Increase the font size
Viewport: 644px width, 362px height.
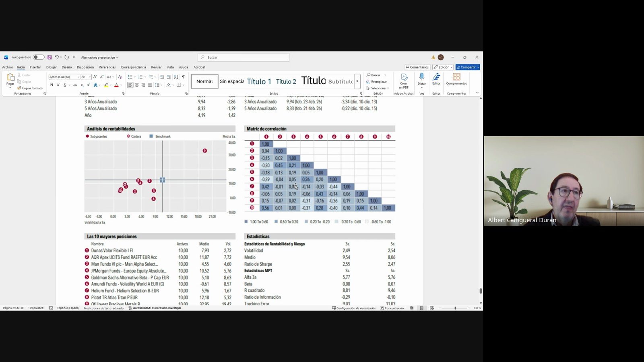tap(95, 77)
